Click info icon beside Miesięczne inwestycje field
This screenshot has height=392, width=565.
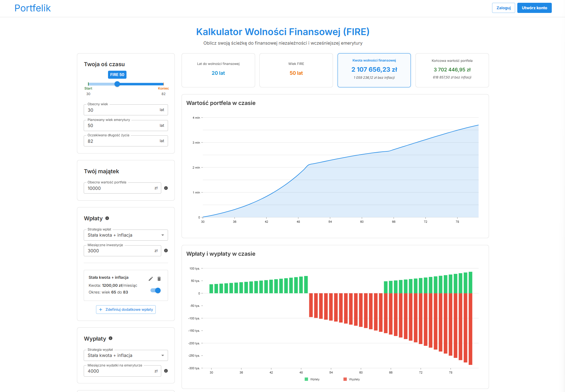coord(166,250)
